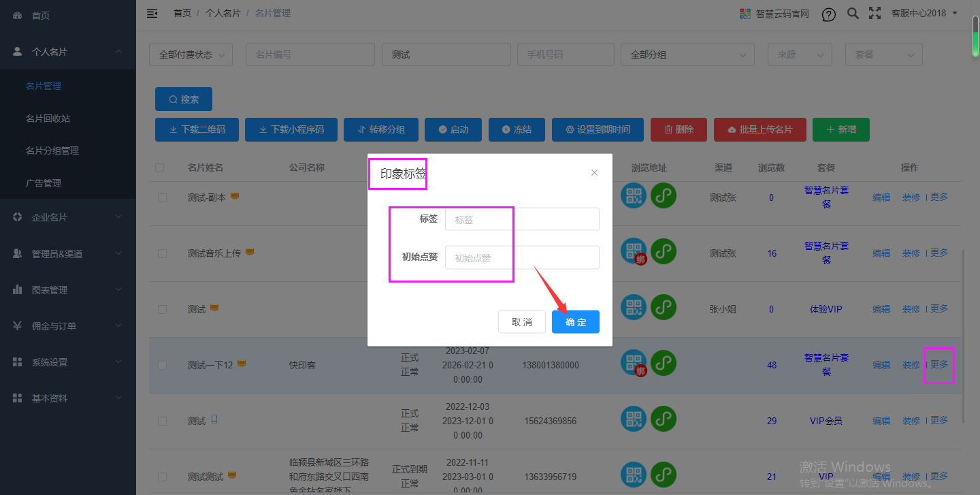This screenshot has width=980, height=495.
Task: Click green mini program icon for 测试音乐上传
Action: point(664,251)
